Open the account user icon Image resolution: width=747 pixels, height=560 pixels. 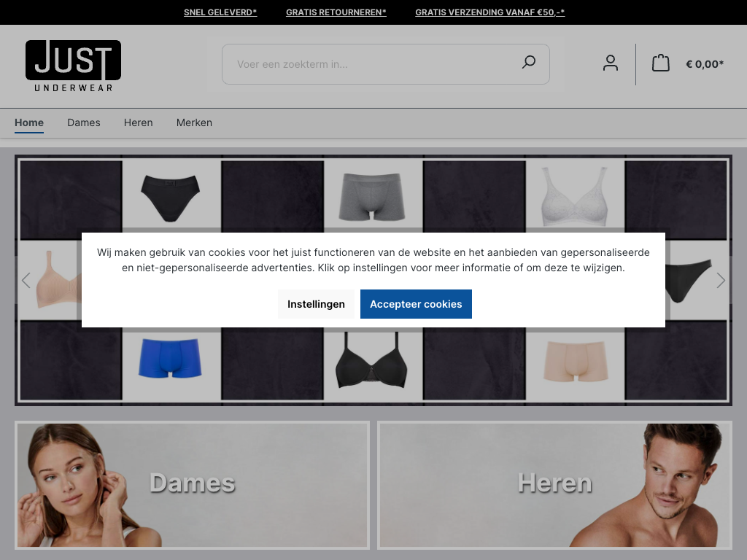click(x=611, y=63)
